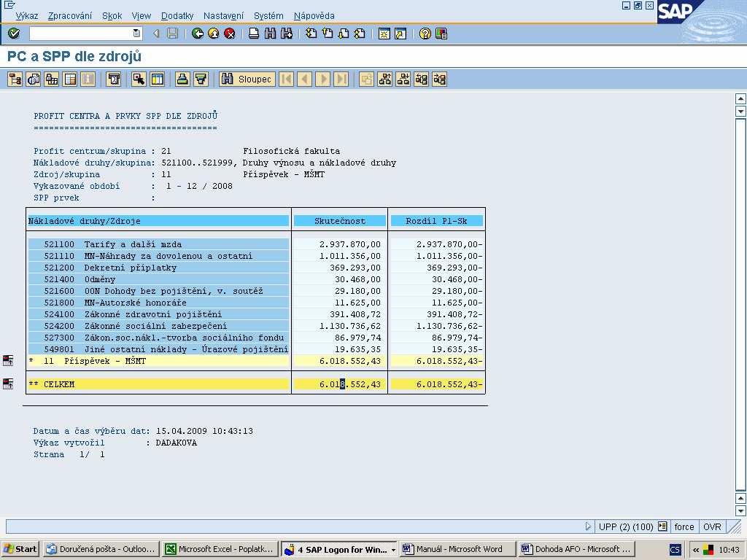747x560 pixels.
Task: Click the hourglass threshold icon
Action: coord(113,79)
